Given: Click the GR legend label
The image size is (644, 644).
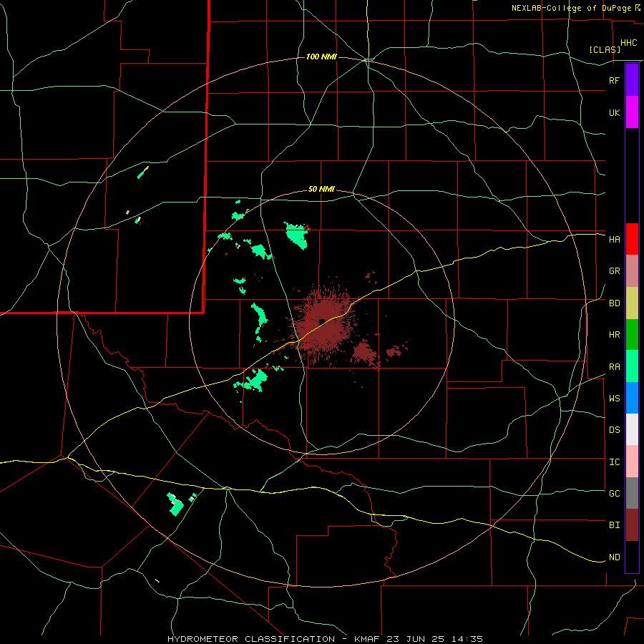Looking at the screenshot, I should [x=614, y=271].
